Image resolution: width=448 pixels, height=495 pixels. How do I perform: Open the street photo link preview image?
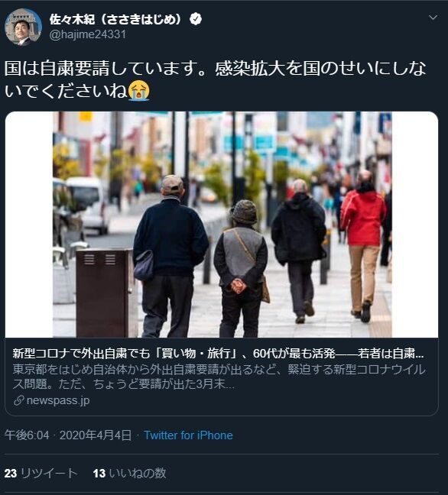pyautogui.click(x=222, y=225)
